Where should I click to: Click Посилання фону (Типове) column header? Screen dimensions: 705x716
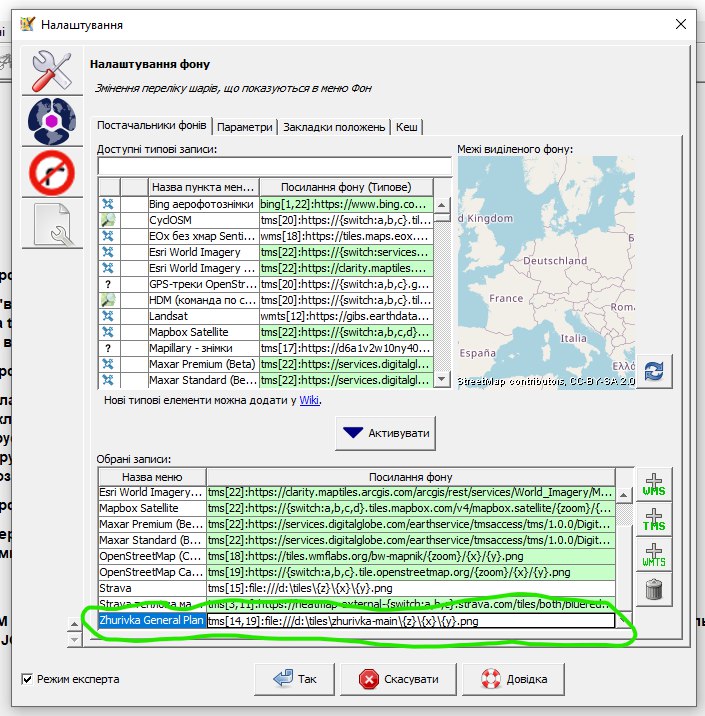click(346, 187)
